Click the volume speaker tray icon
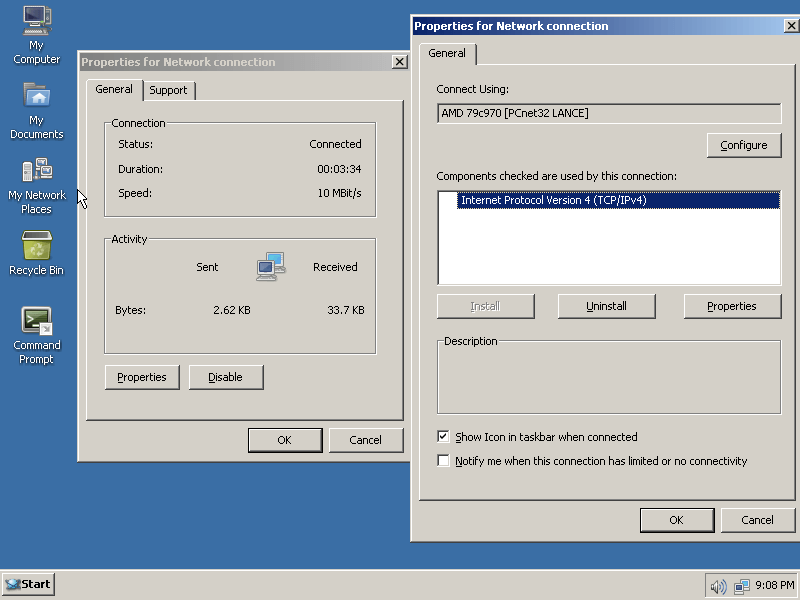The height and width of the screenshot is (600, 800). [x=718, y=586]
